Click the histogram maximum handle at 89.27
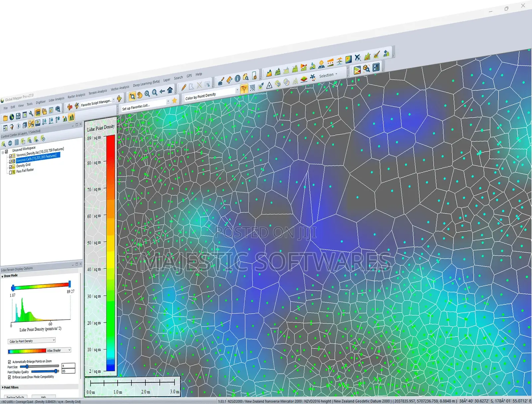532x404 pixels. [69, 283]
